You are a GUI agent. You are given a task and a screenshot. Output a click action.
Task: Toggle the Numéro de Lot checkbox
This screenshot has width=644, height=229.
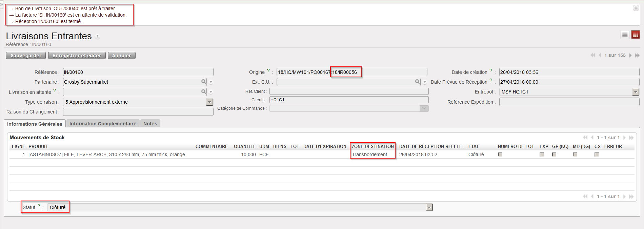[500, 154]
